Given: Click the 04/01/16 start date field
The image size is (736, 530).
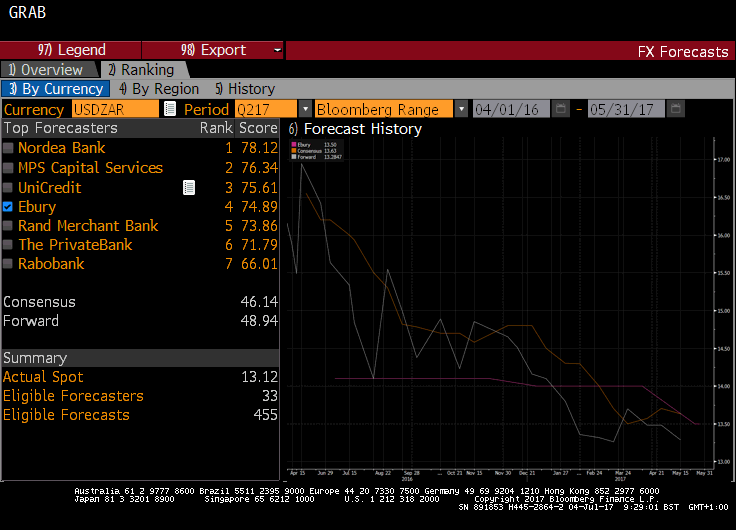Looking at the screenshot, I should 511,109.
